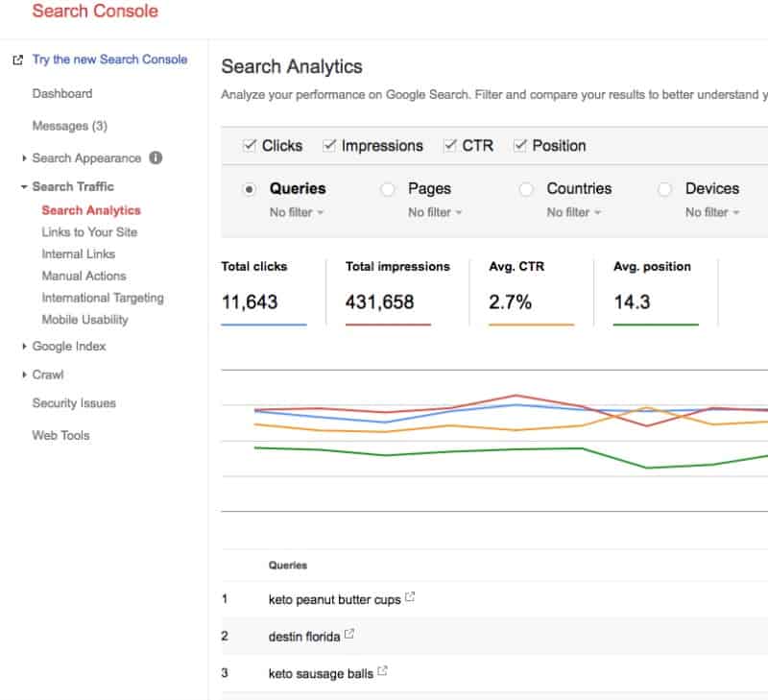Click the Total impressions value 431,658

click(379, 302)
